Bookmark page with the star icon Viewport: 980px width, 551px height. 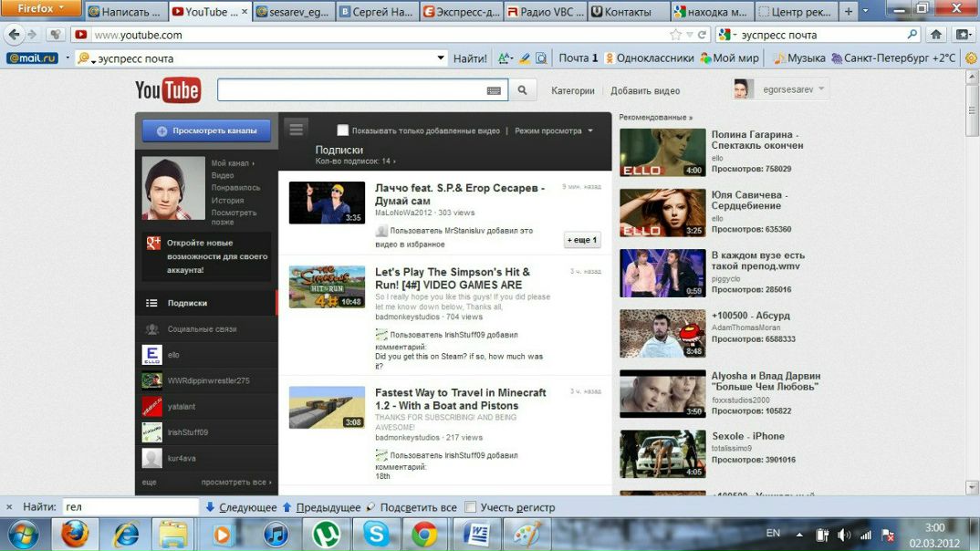click(675, 35)
